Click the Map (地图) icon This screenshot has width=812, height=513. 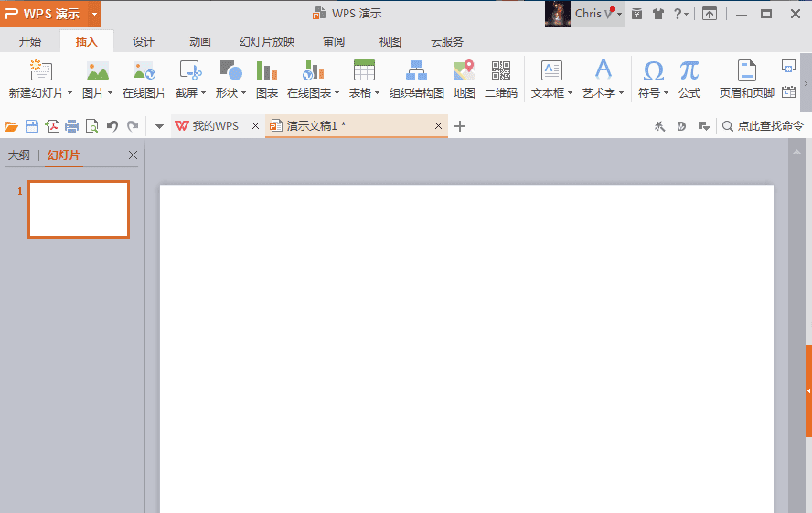pos(464,70)
